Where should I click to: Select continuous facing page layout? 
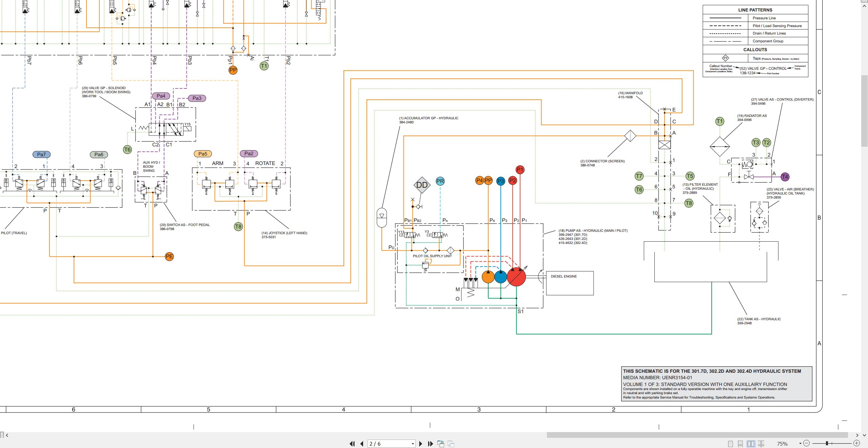[761, 444]
